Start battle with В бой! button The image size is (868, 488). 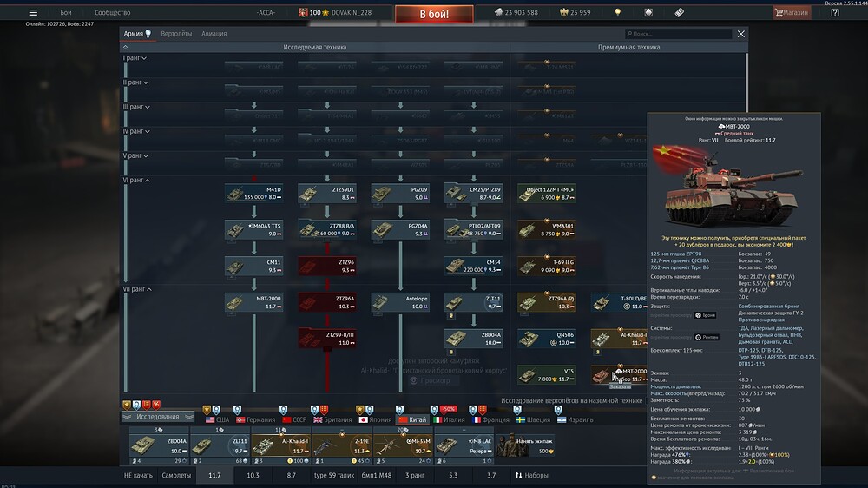(434, 13)
